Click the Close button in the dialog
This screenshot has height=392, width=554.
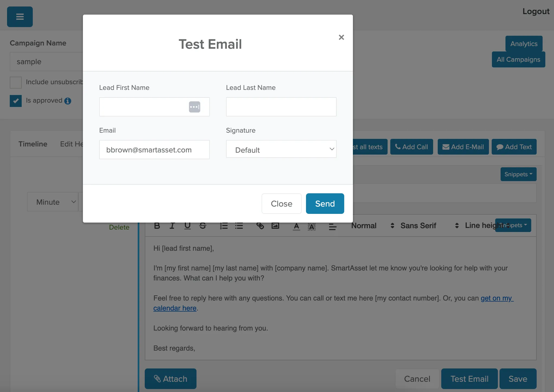tap(281, 204)
